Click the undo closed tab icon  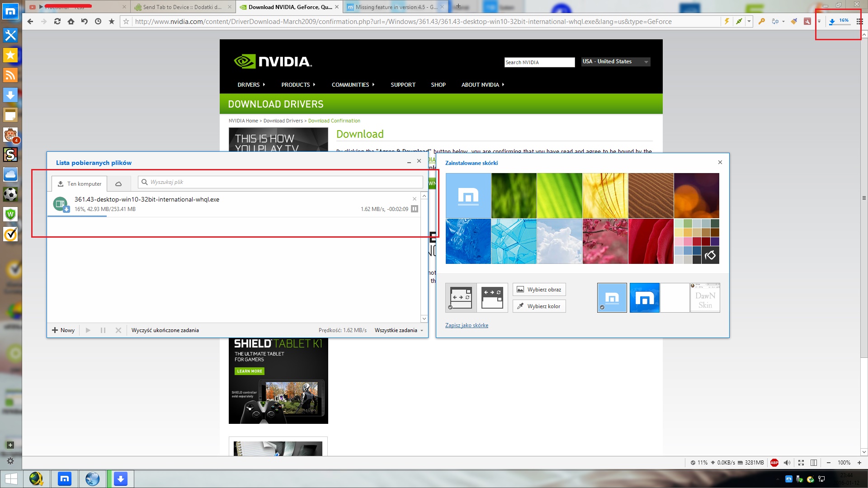pos(85,21)
